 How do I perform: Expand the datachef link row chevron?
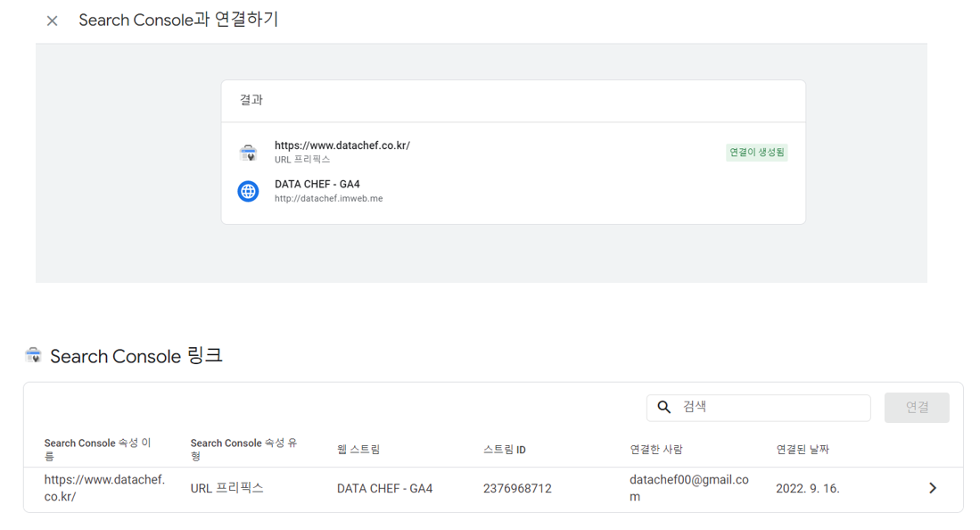[x=933, y=488]
